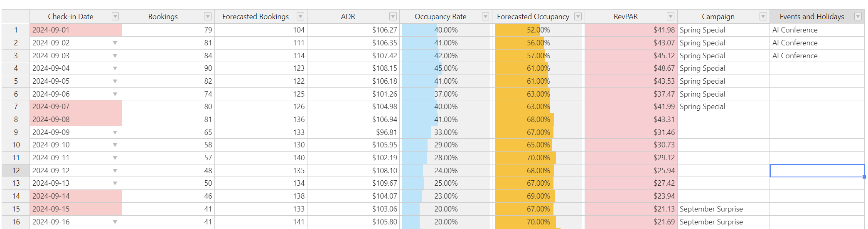Expand the date picker arrow for 2024-09-12
Screen dimensions: 868x229
coord(115,171)
